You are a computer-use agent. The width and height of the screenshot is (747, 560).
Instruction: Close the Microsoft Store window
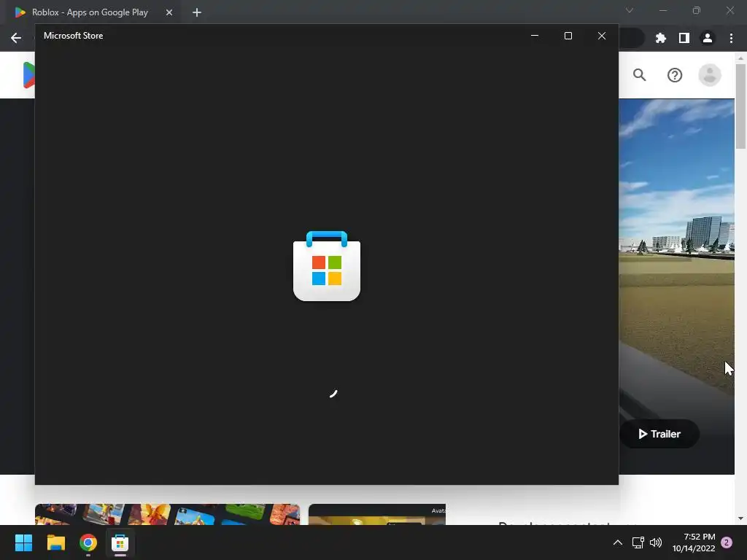coord(602,36)
